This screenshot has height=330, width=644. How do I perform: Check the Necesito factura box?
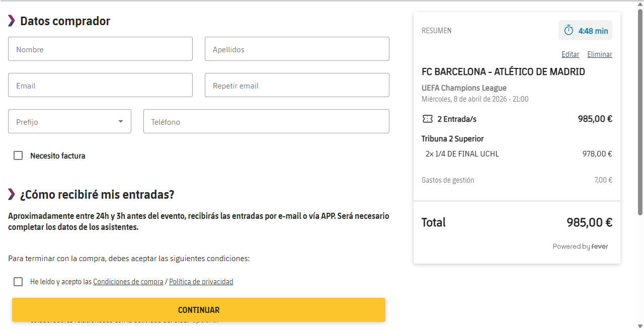coord(18,155)
